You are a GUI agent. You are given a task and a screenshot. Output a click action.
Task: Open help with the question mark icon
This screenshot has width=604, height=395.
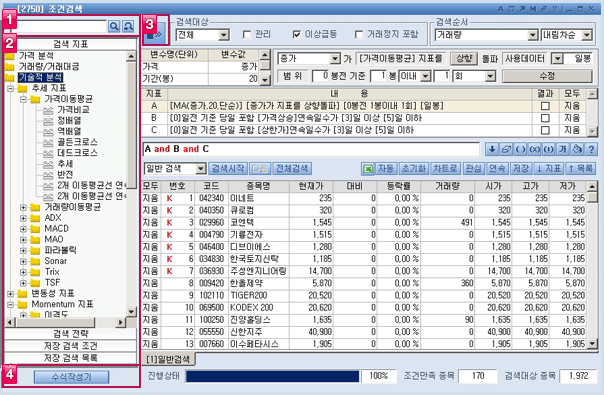click(x=591, y=149)
